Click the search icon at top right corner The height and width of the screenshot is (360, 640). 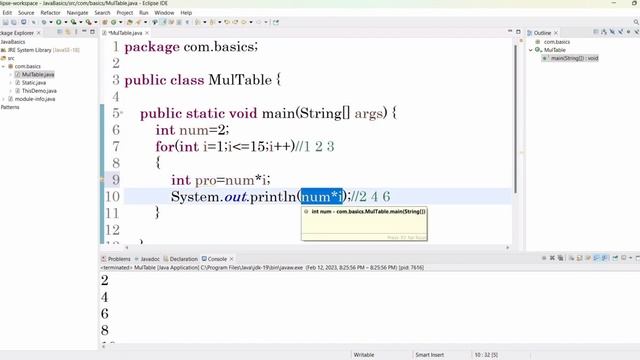636,22
